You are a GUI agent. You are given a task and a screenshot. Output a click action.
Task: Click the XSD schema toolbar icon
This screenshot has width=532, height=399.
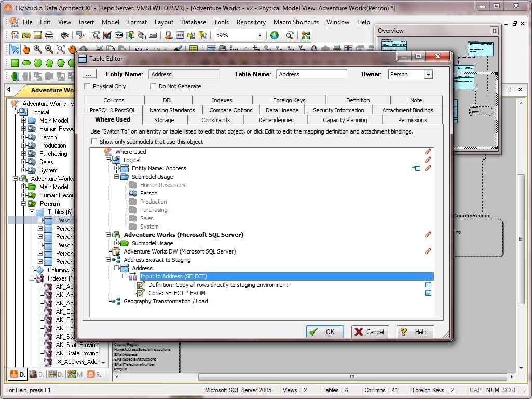point(153,35)
